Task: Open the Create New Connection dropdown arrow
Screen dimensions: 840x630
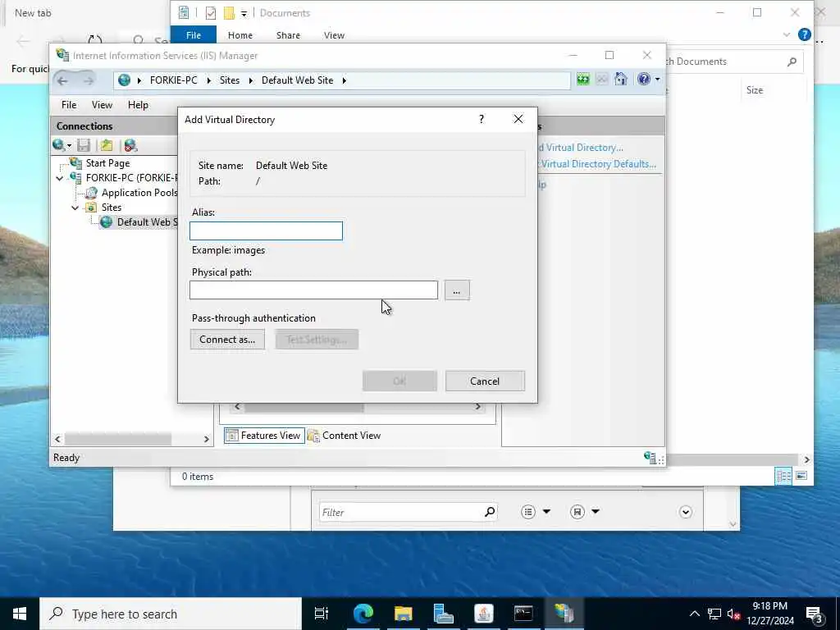Action: point(69,146)
